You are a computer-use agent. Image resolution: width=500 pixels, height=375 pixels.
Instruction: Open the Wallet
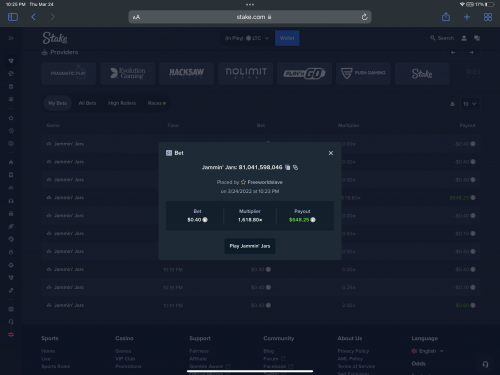[287, 38]
